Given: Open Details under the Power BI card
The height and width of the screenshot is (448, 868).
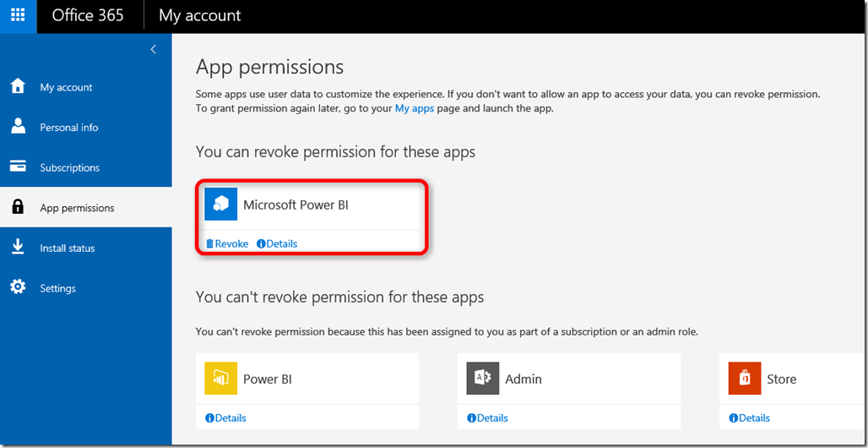Looking at the screenshot, I should 225,418.
